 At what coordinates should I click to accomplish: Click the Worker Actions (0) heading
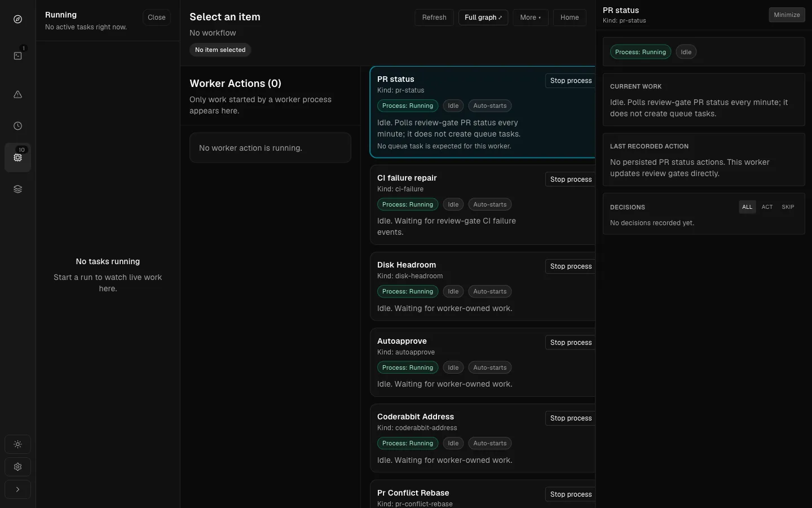(236, 84)
